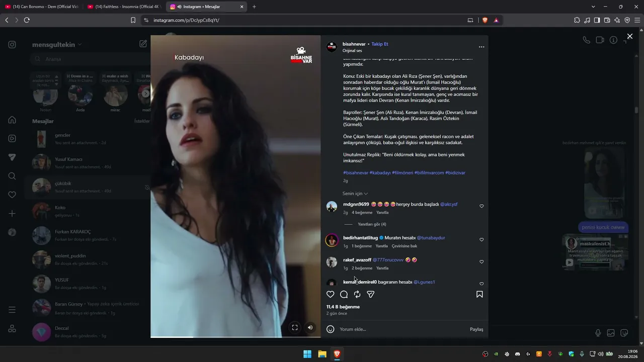The height and width of the screenshot is (362, 644).
Task: Open Brave Rewards triangle icon
Action: (496, 20)
